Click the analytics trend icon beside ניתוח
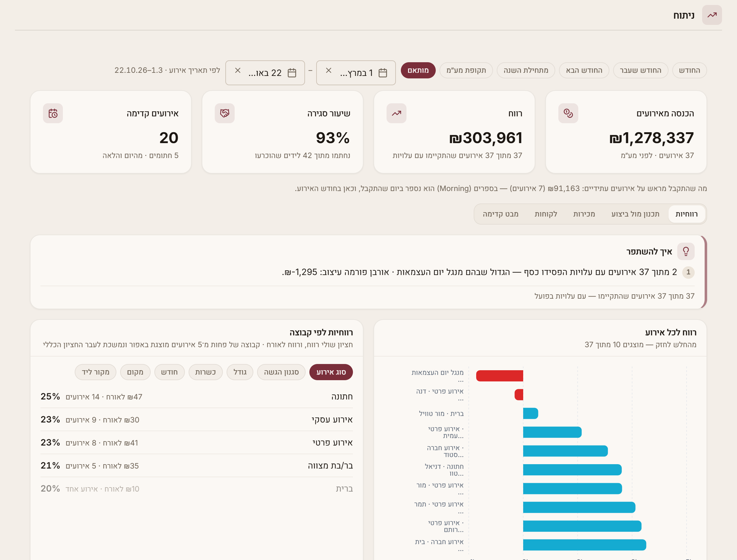 (712, 15)
